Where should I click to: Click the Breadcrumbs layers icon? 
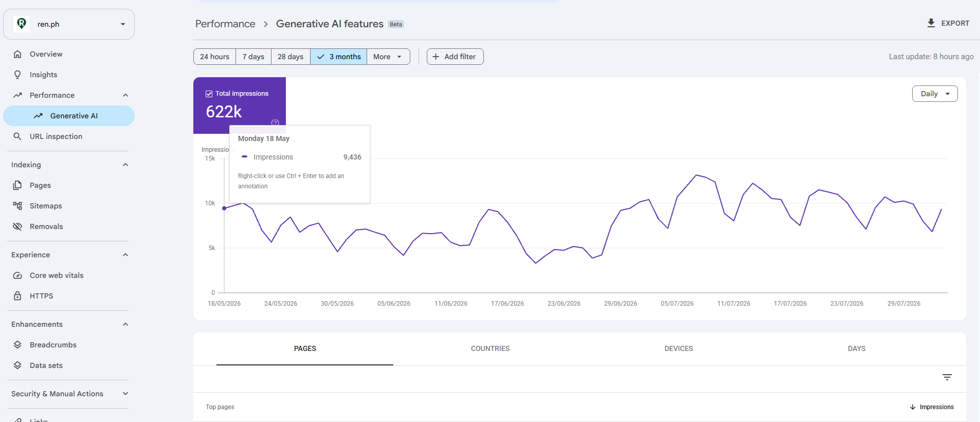(17, 345)
